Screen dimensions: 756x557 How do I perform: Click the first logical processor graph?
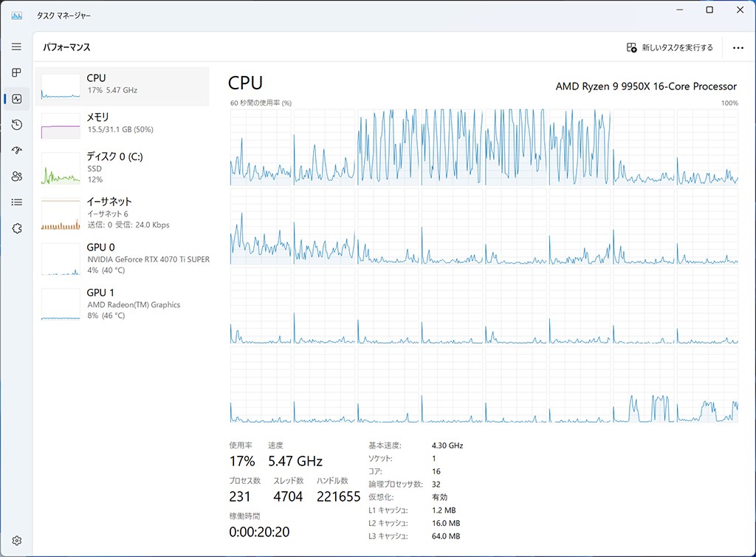(261, 146)
